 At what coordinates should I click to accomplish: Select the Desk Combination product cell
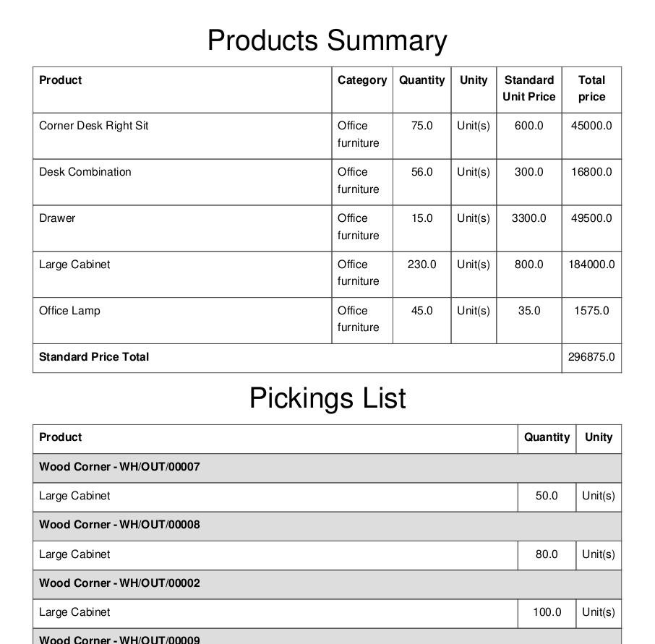tap(182, 182)
